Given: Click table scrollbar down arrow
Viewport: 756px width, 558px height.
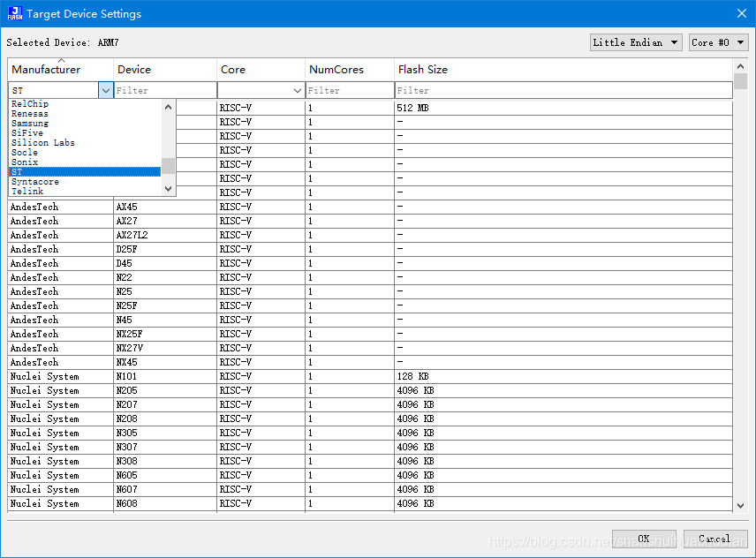Looking at the screenshot, I should [741, 506].
